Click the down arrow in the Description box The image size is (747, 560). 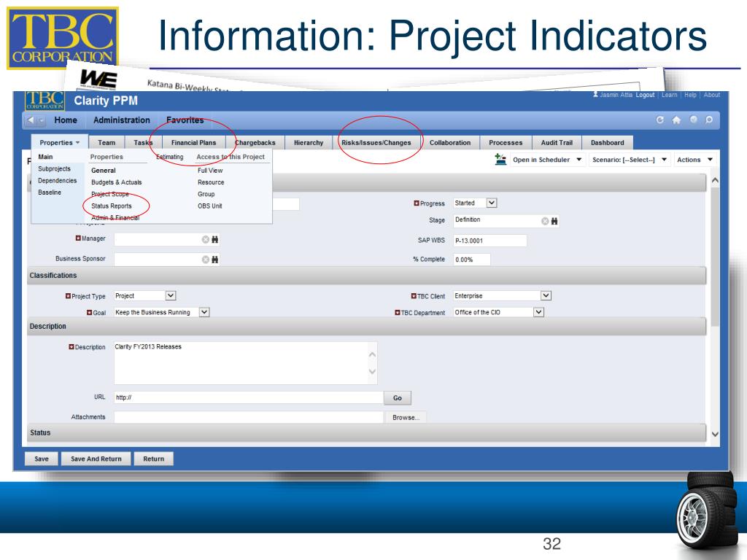(372, 371)
